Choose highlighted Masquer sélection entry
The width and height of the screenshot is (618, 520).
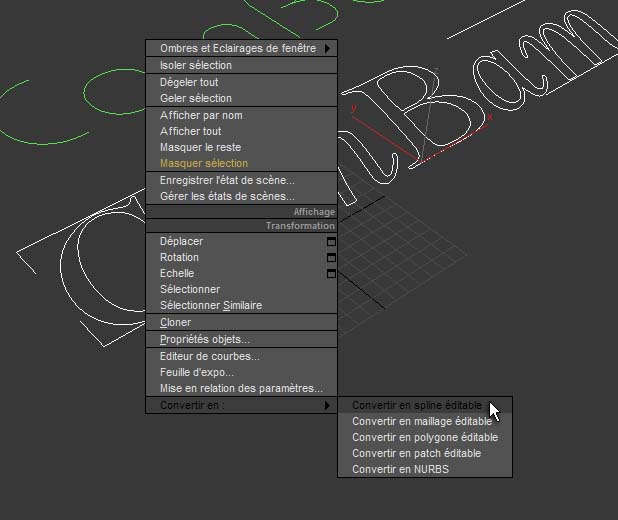coord(241,163)
